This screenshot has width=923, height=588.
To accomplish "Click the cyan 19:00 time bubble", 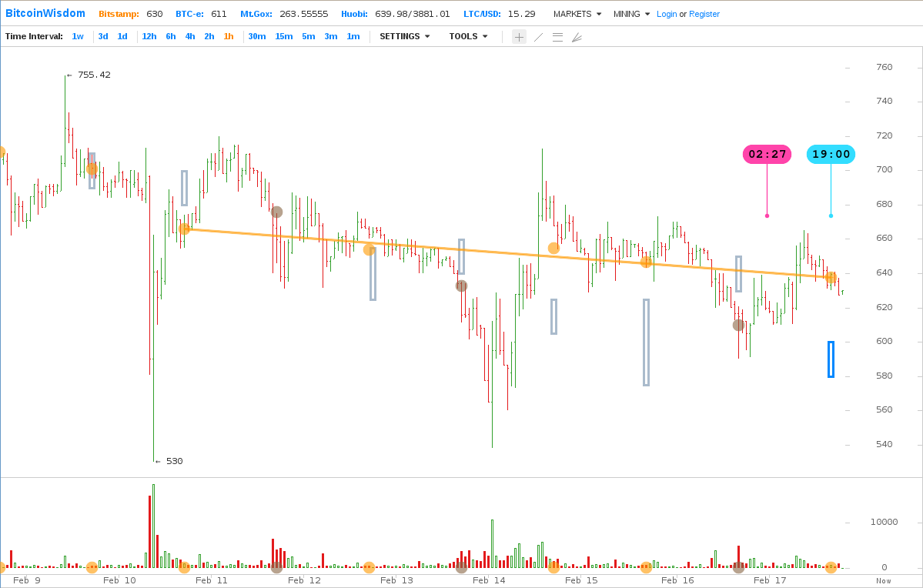I will (831, 154).
